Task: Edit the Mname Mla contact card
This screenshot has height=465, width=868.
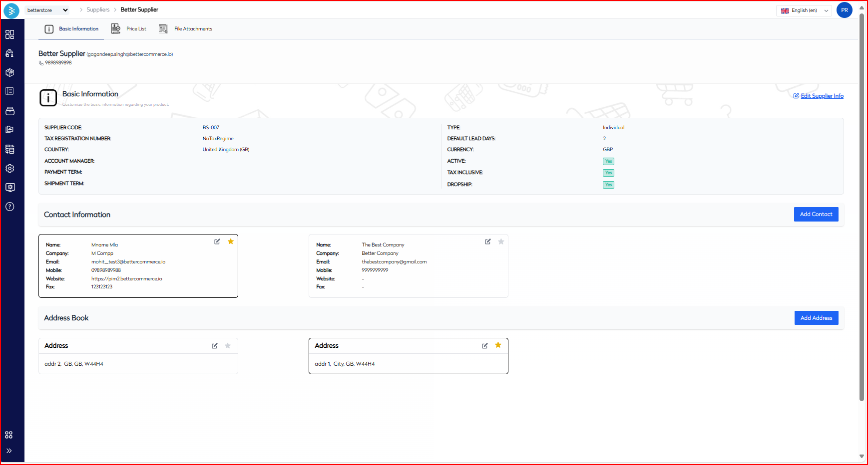Action: pyautogui.click(x=217, y=241)
